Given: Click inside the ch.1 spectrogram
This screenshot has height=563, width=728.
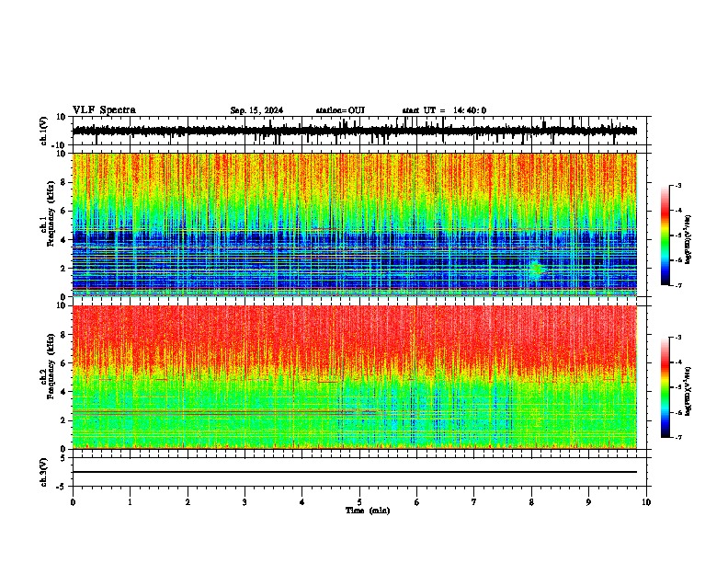Looking at the screenshot, I should click(x=355, y=224).
